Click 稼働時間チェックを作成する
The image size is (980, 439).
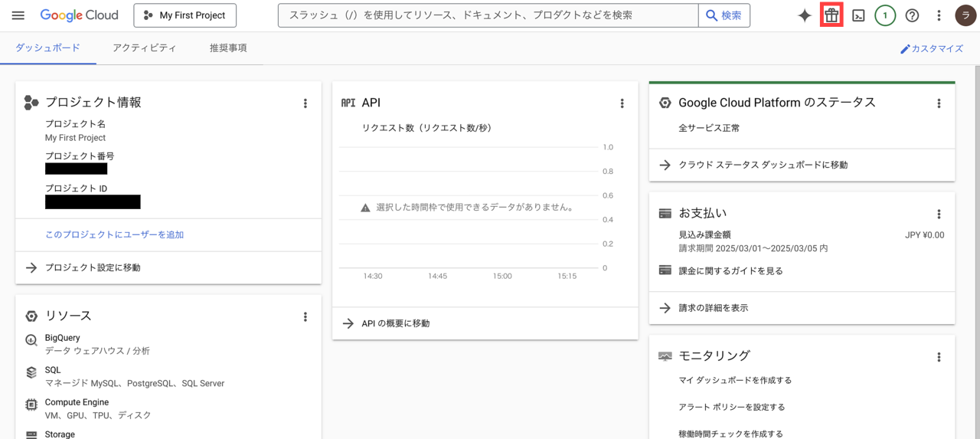pos(730,434)
